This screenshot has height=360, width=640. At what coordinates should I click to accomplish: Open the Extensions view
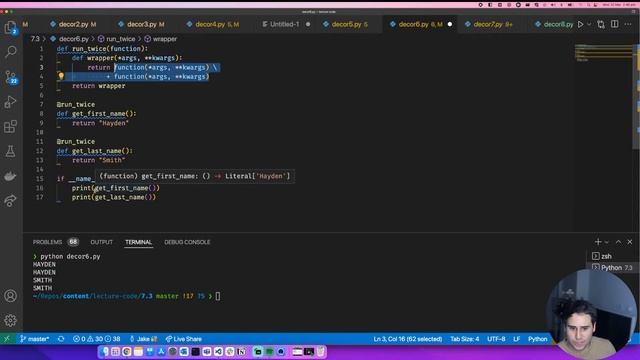pos(11,127)
